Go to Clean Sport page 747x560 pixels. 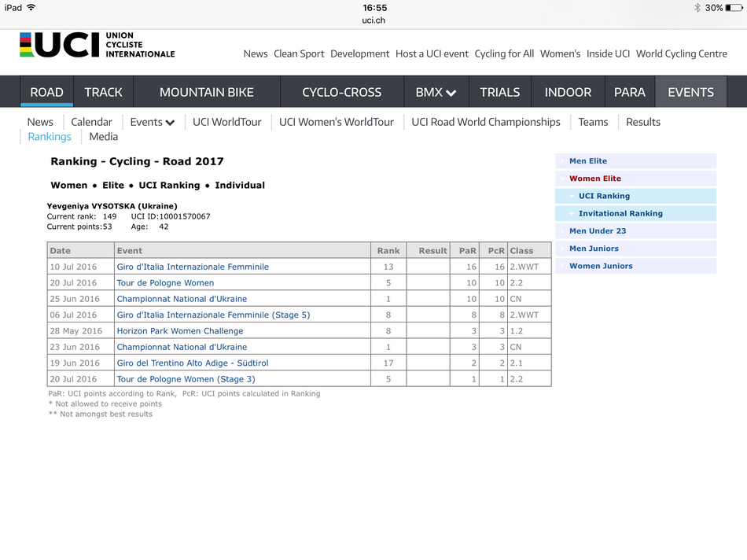click(x=299, y=53)
